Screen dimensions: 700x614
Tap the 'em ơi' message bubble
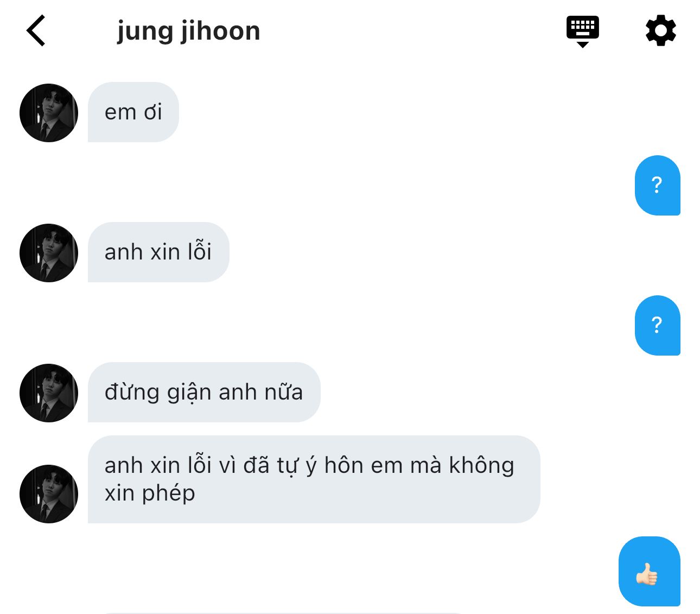pos(133,112)
